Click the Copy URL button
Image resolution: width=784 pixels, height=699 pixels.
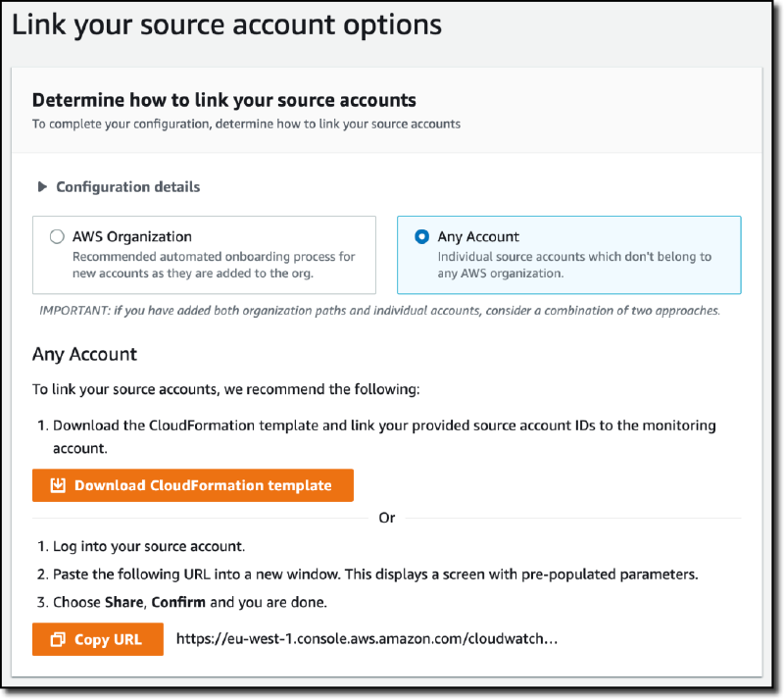[97, 639]
